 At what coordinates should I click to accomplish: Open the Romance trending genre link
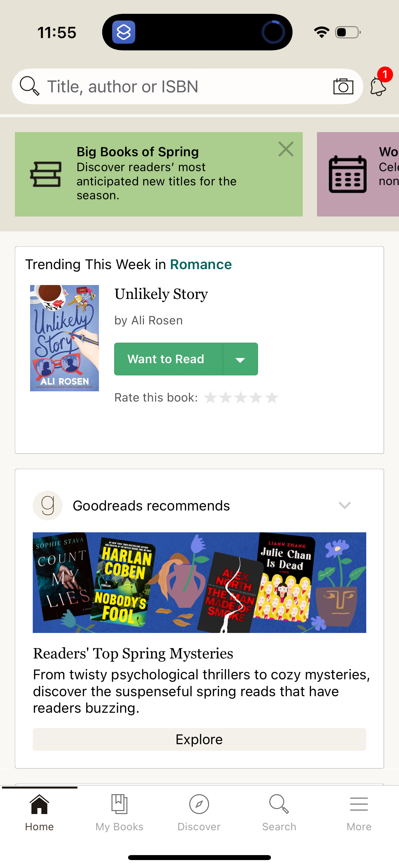[201, 264]
